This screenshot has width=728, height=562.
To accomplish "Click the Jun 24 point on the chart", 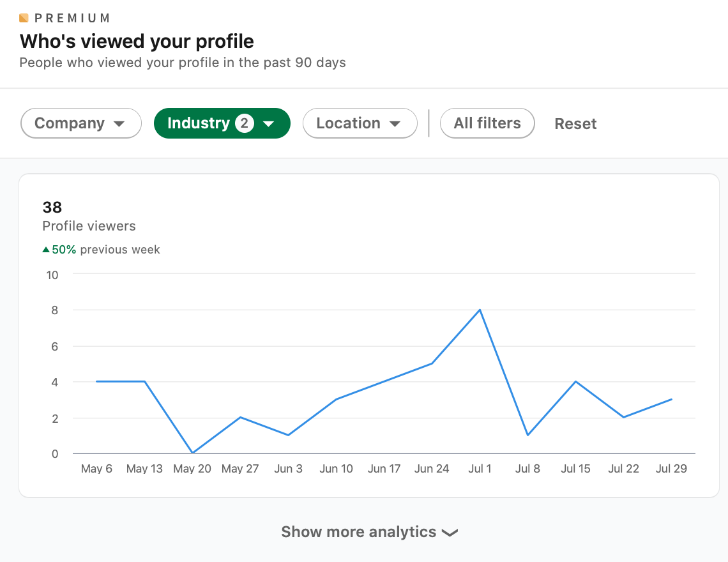I will click(432, 363).
